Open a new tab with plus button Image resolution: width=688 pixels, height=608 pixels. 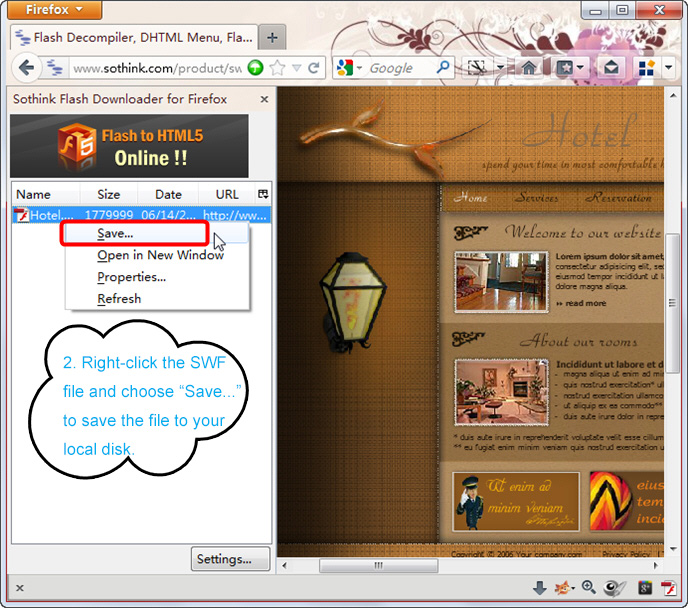pyautogui.click(x=272, y=38)
